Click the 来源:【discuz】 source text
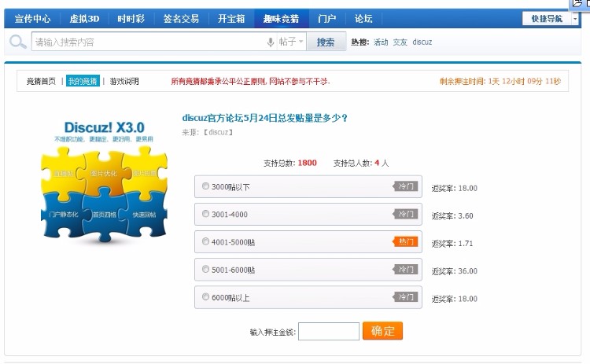 208,132
